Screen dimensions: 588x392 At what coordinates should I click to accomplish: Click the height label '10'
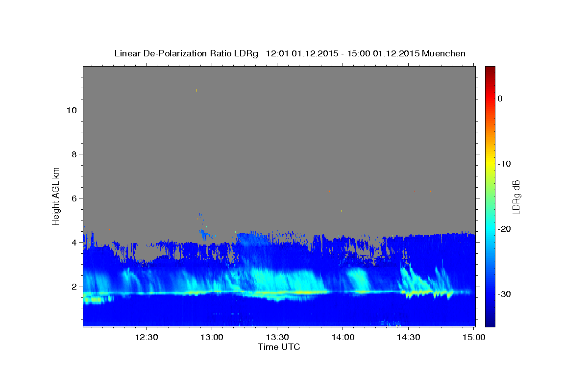pyautogui.click(x=71, y=110)
